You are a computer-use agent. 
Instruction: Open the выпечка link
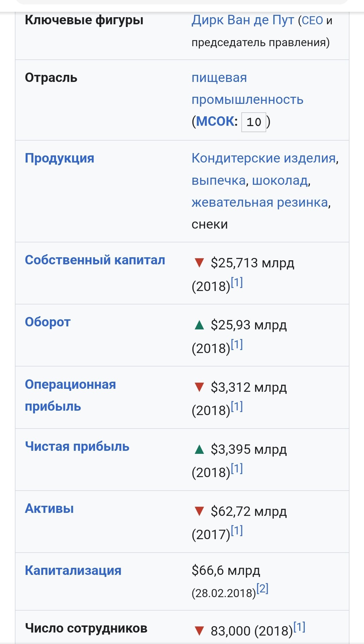[218, 180]
